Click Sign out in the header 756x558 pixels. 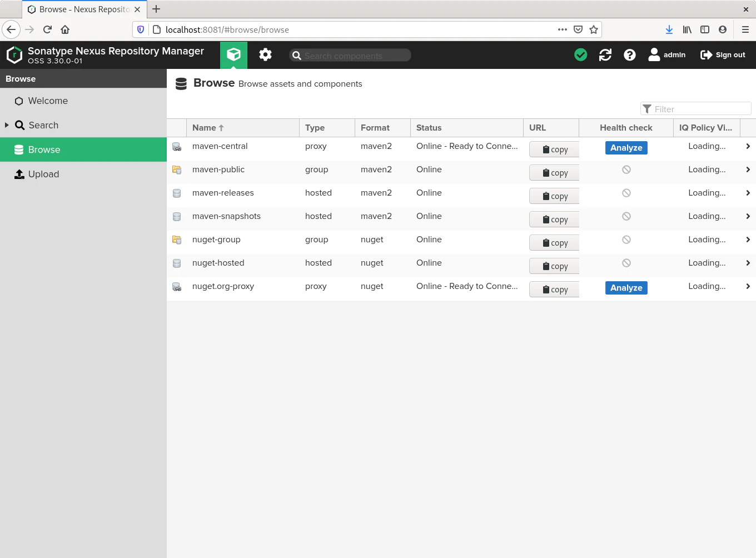[723, 54]
